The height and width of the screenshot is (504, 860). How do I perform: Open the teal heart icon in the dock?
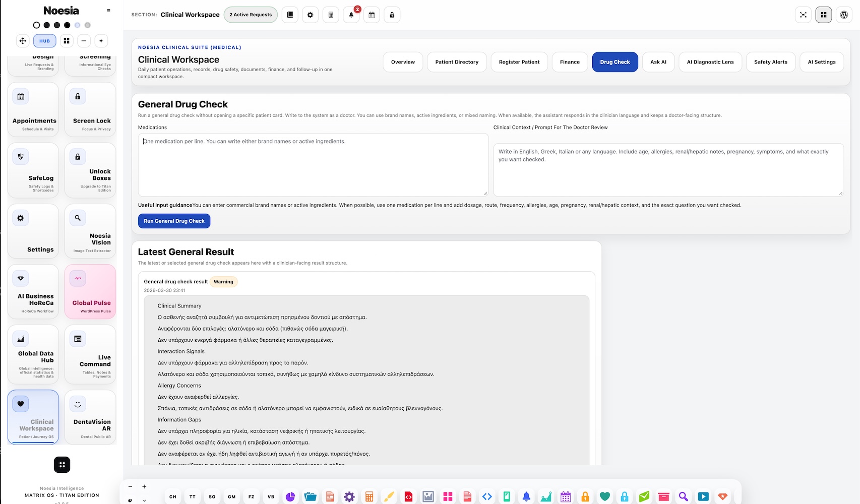click(x=605, y=496)
